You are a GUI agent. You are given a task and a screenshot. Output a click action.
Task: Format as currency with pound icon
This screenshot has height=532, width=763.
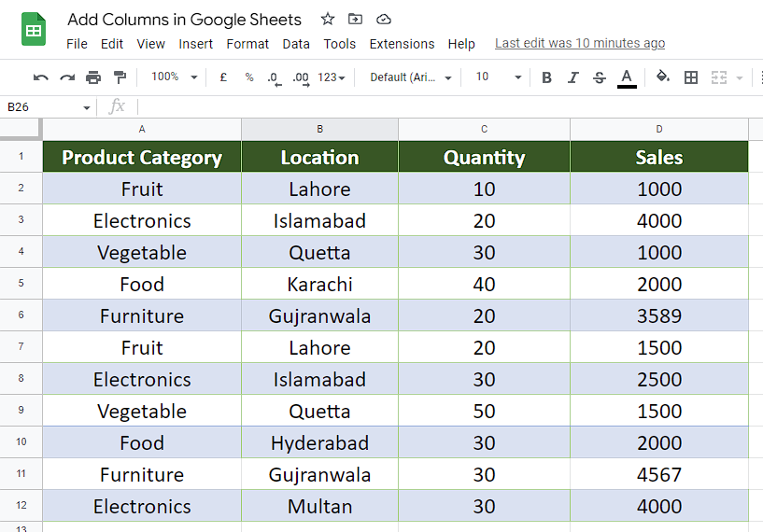coord(223,77)
